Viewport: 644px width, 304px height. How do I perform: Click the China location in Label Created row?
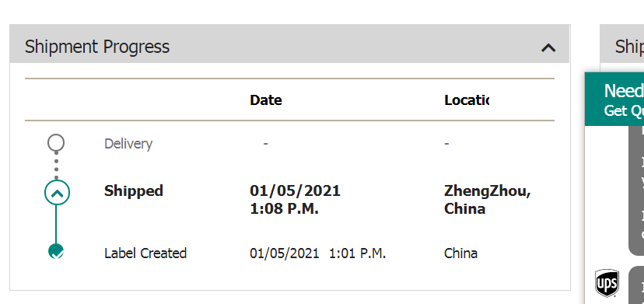click(x=460, y=253)
